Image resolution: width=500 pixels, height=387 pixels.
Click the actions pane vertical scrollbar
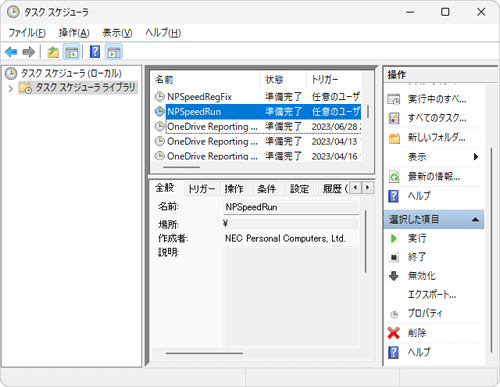pyautogui.click(x=491, y=250)
